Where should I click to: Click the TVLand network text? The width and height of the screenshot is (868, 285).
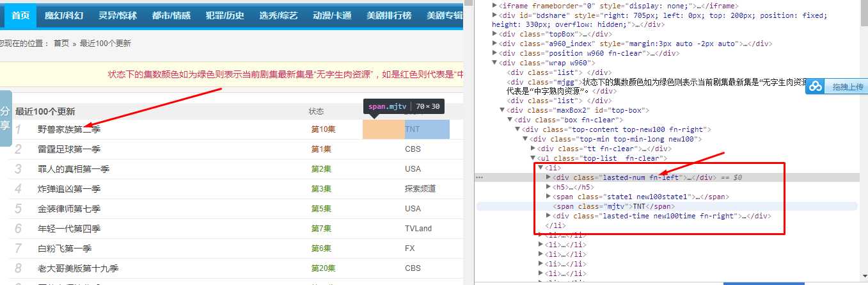pyautogui.click(x=418, y=229)
